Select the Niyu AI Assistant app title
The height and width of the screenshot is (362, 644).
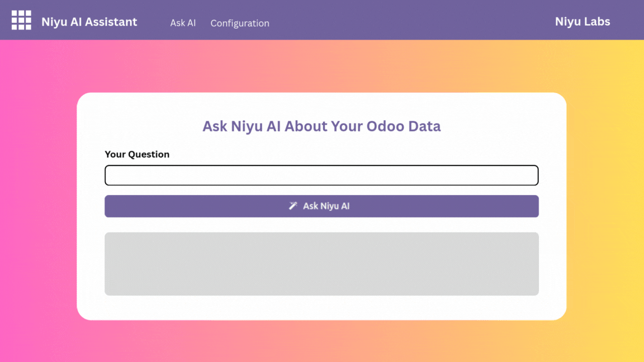pyautogui.click(x=89, y=21)
